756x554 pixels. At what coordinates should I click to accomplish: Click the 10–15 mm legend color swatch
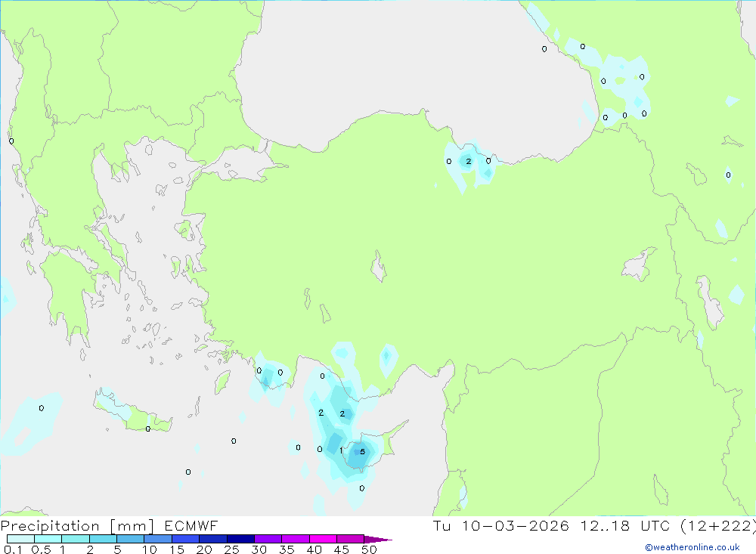click(158, 539)
